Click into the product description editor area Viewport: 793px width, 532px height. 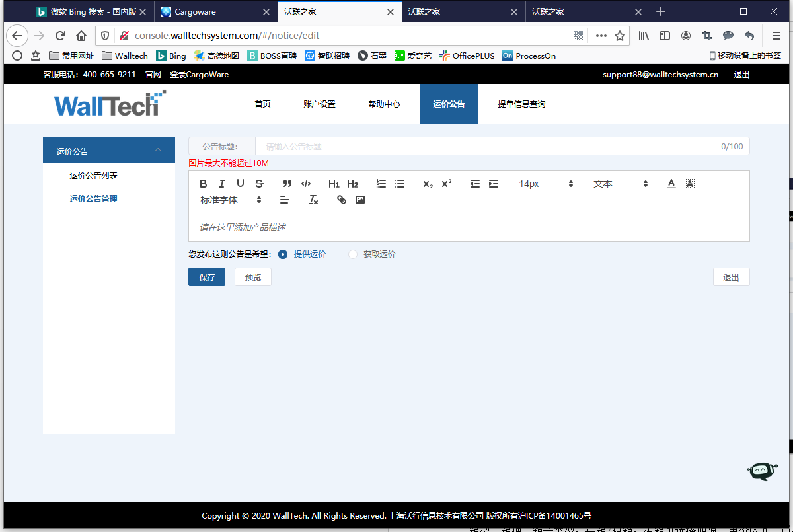click(x=469, y=227)
